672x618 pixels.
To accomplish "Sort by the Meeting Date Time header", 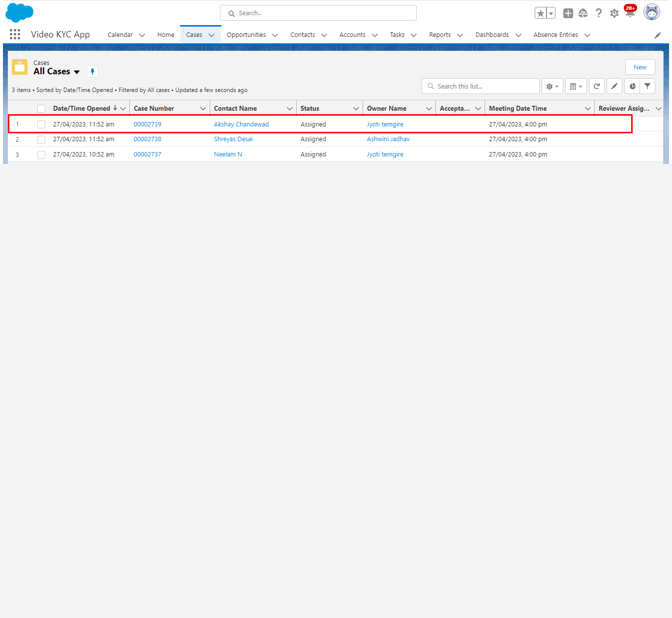I will (x=518, y=108).
